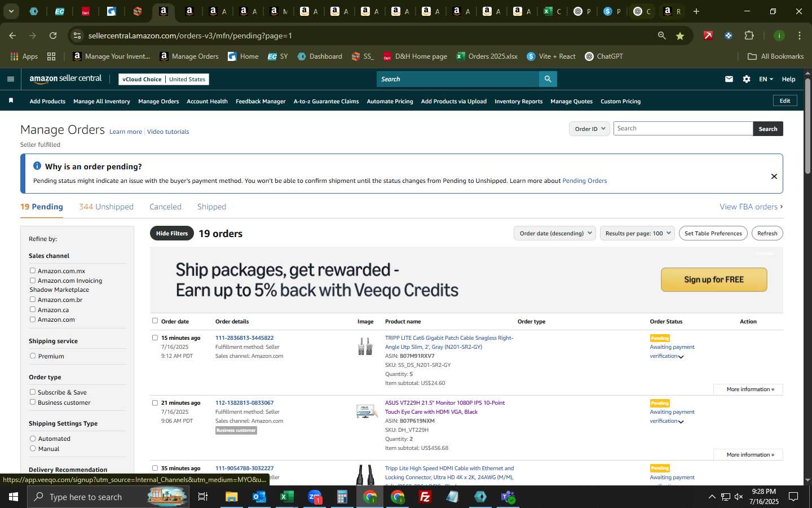812x508 pixels.
Task: Open Microsoft Teams from taskbar
Action: click(508, 497)
